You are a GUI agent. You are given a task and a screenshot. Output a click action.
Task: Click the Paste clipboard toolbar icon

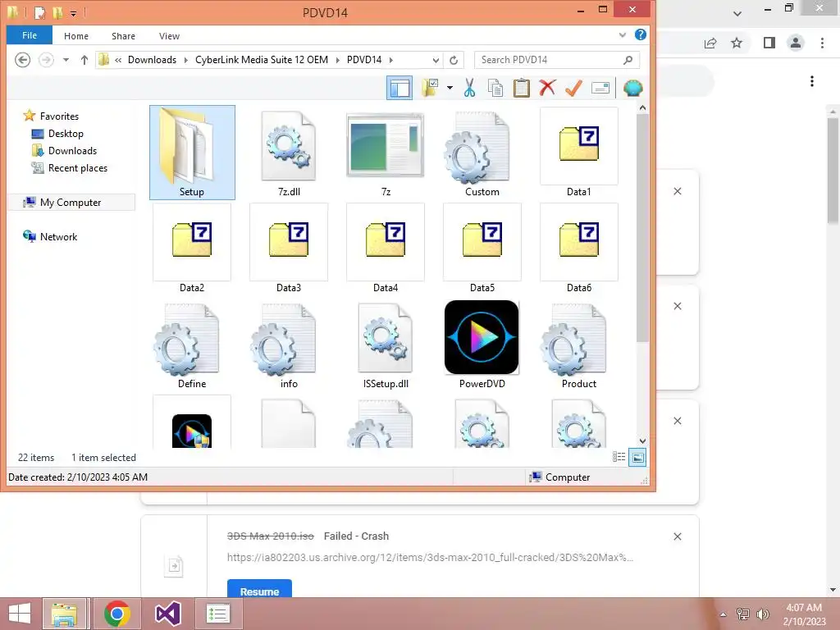(x=521, y=88)
